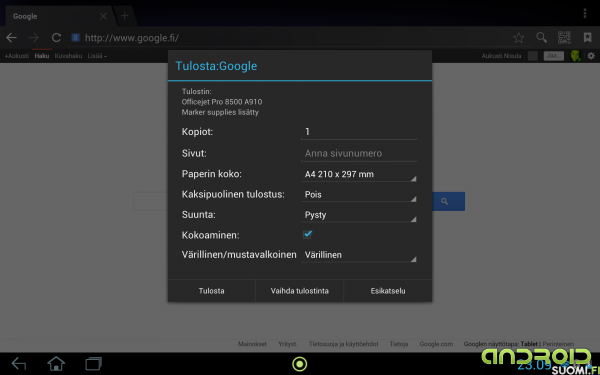The image size is (600, 375).
Task: Tap the browser forward arrow icon
Action: [34, 38]
